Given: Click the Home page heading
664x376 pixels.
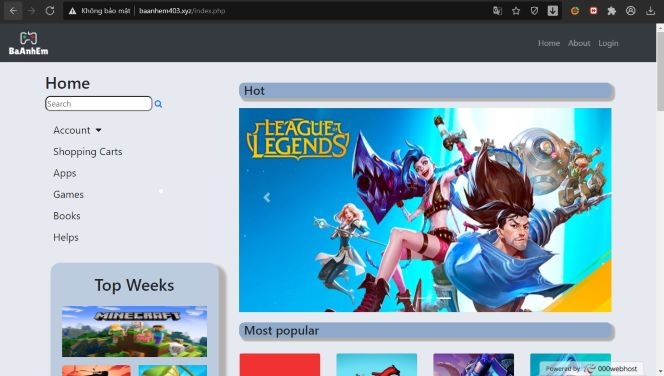Looking at the screenshot, I should (x=68, y=83).
